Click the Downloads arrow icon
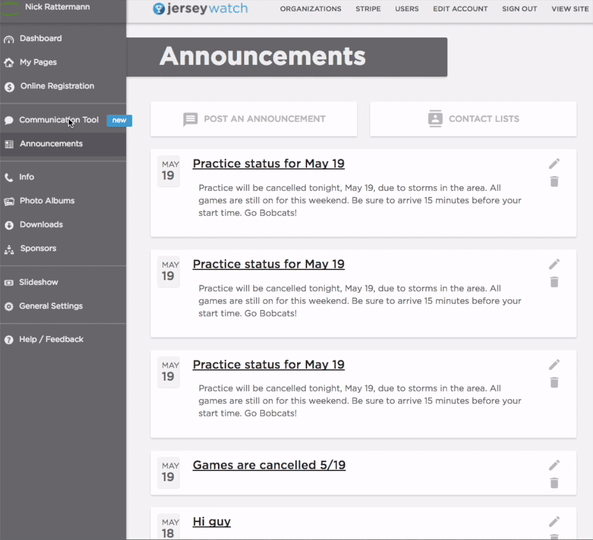The width and height of the screenshot is (593, 540). (x=9, y=225)
